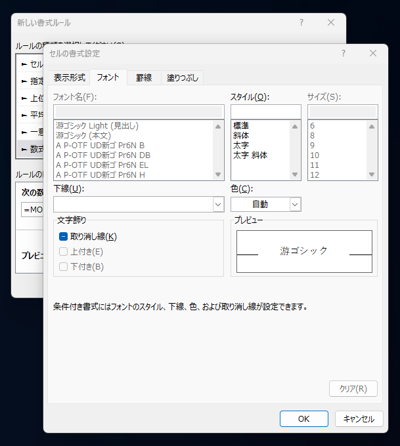Screen dimensions: 400x446
Task: Select size 11 in size list
Action: click(x=314, y=165)
